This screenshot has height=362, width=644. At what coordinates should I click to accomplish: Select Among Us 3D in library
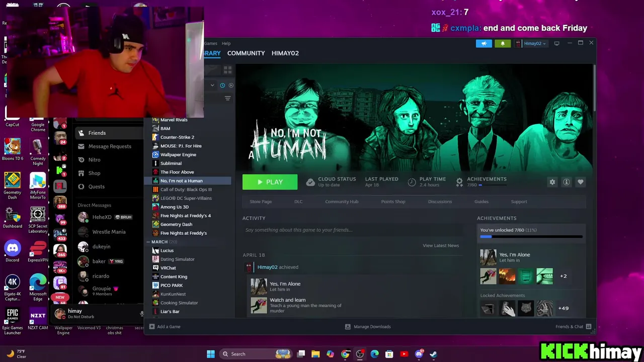(174, 207)
